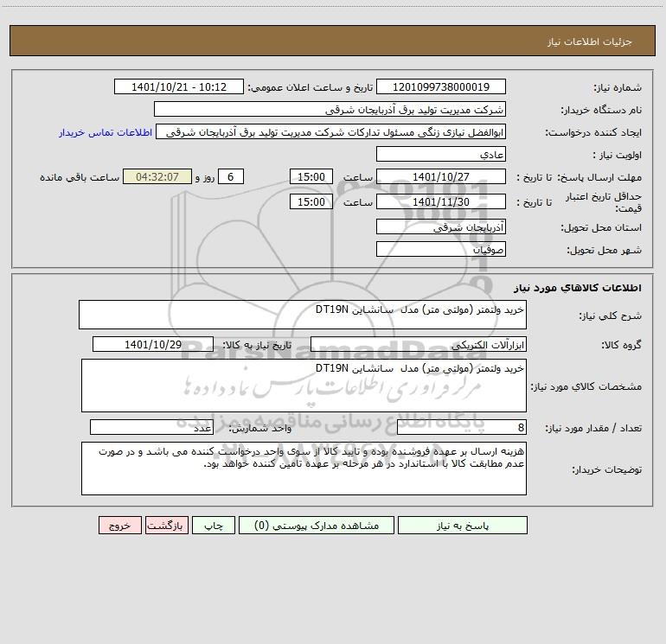The image size is (666, 644).
Task: Click delivery city field صوفیان
Action: pyautogui.click(x=441, y=249)
